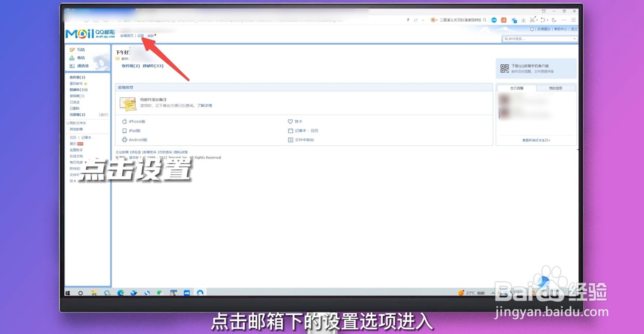Click the [清空] empty junk link

[103, 115]
